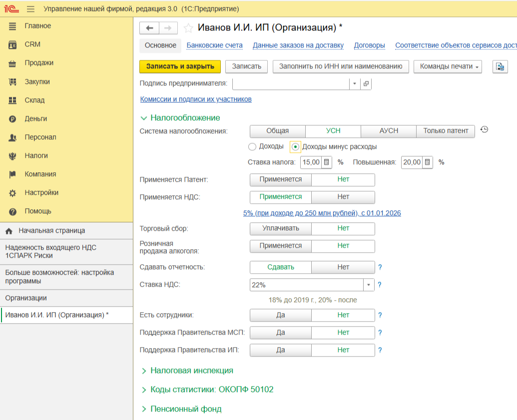The height and width of the screenshot is (420, 517).
Task: Open the Продажи section in sidebar
Action: point(39,63)
